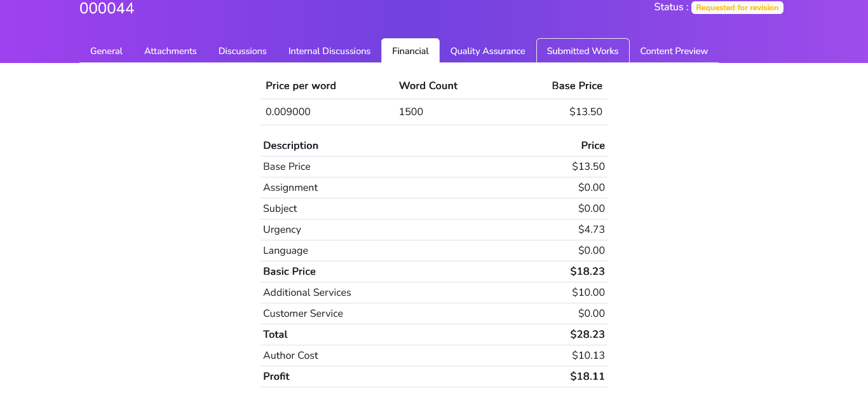This screenshot has width=868, height=409.
Task: Open the General tab
Action: pos(106,51)
